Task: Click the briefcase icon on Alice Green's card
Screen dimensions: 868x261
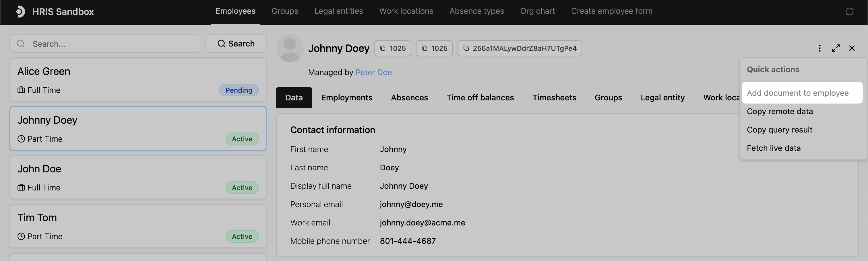Action: point(21,90)
